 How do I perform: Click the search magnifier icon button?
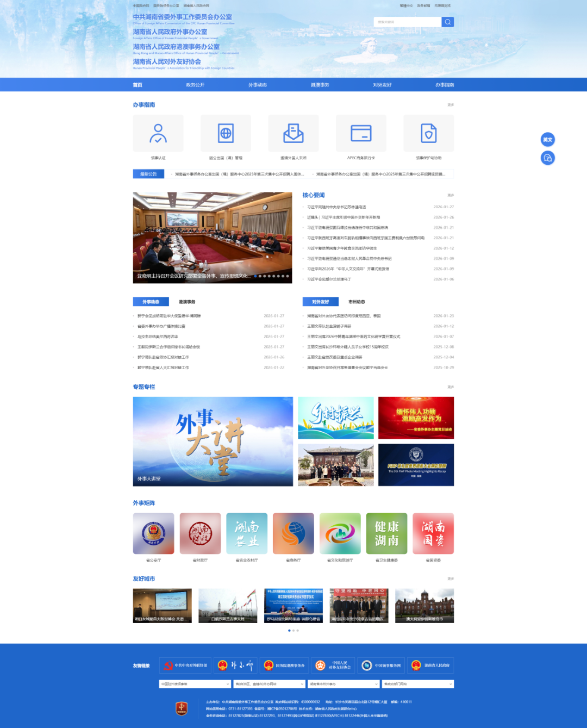pyautogui.click(x=447, y=22)
